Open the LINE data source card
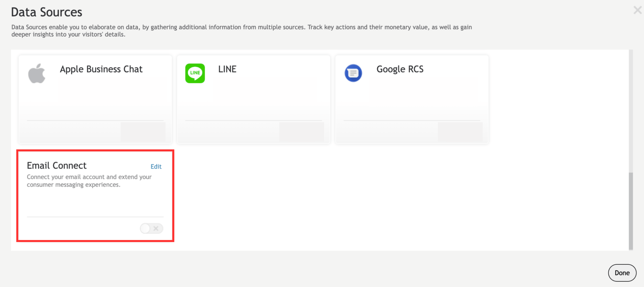The height and width of the screenshot is (287, 644). [x=254, y=99]
